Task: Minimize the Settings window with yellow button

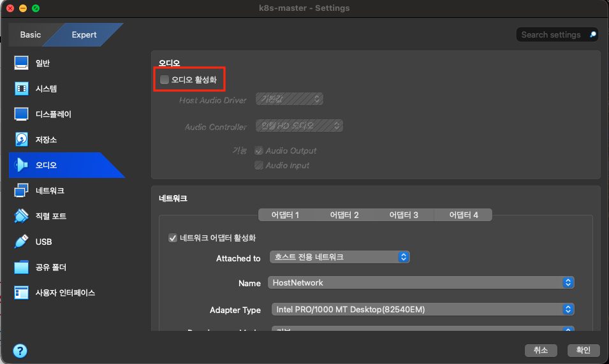Action: [x=23, y=8]
